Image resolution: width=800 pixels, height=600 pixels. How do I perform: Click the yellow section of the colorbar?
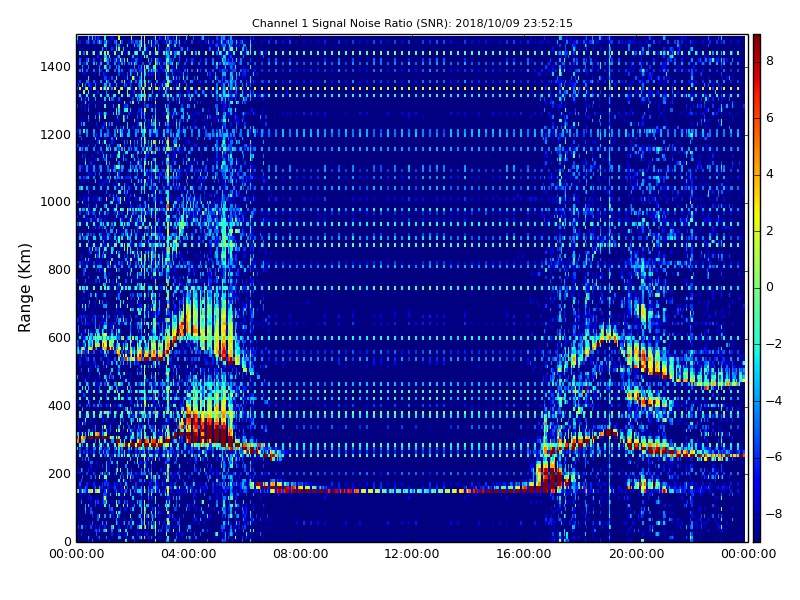757,217
